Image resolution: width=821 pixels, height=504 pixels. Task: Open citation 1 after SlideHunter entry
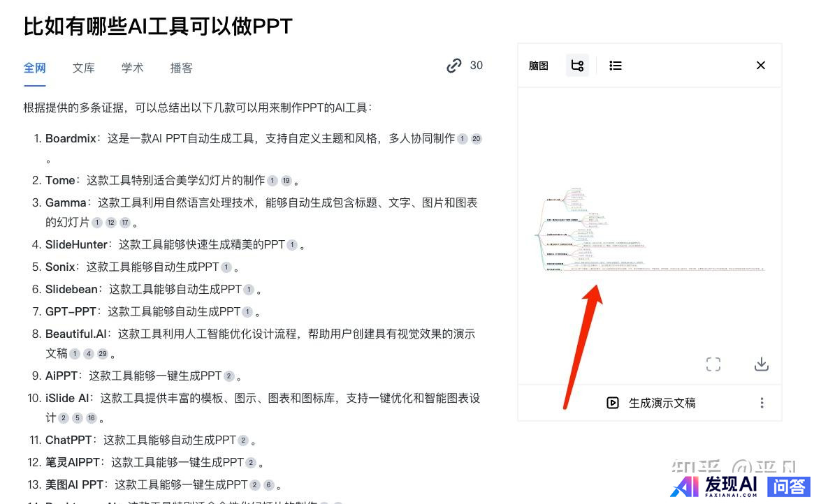click(292, 244)
